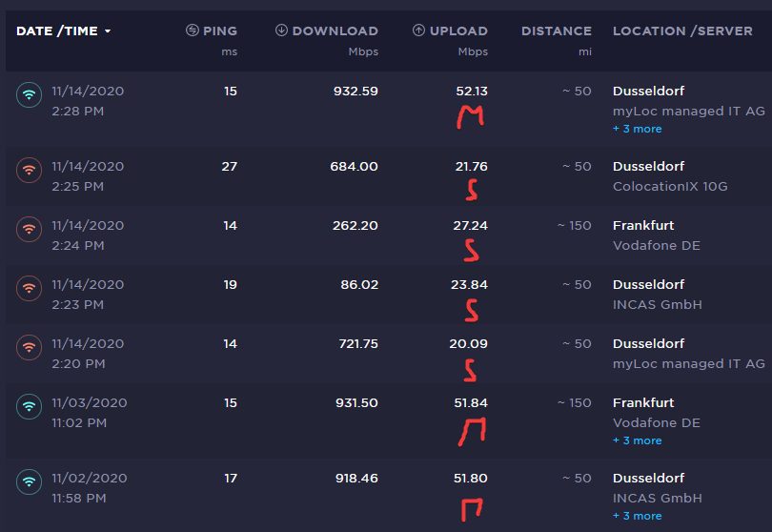Open the ColocationIX 10G server result
This screenshot has height=532, width=772.
(x=669, y=187)
